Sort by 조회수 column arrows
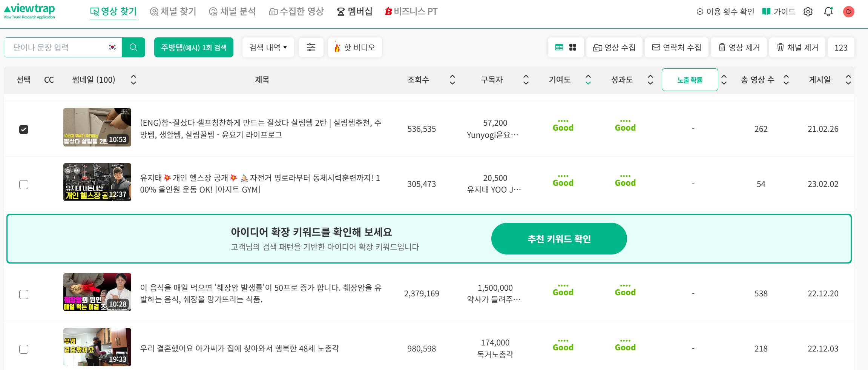Image resolution: width=868 pixels, height=370 pixels. 452,80
